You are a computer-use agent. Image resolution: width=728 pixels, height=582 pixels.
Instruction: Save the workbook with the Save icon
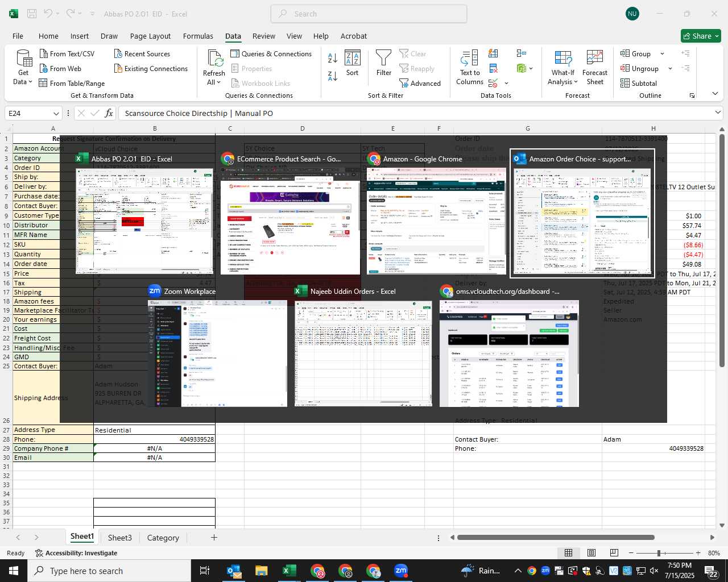tap(32, 14)
